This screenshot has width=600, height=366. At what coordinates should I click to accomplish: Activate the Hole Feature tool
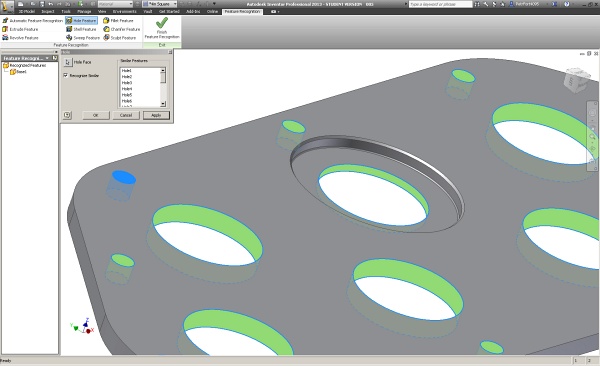(x=81, y=21)
